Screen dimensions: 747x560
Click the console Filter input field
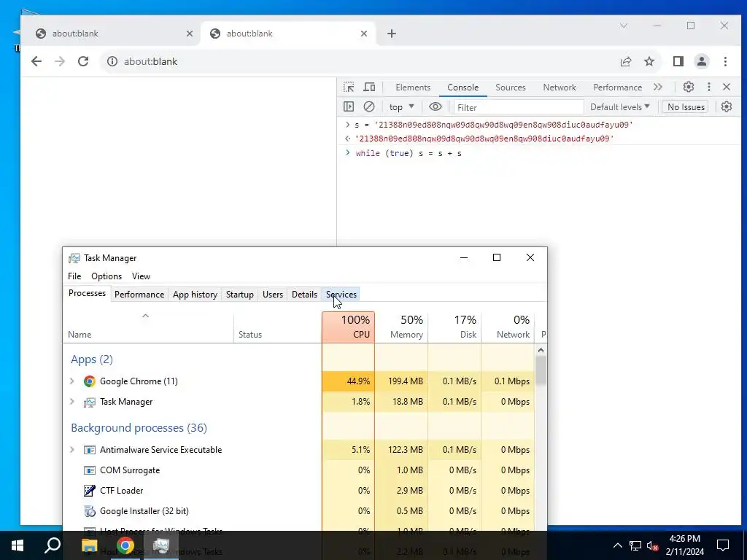click(519, 107)
